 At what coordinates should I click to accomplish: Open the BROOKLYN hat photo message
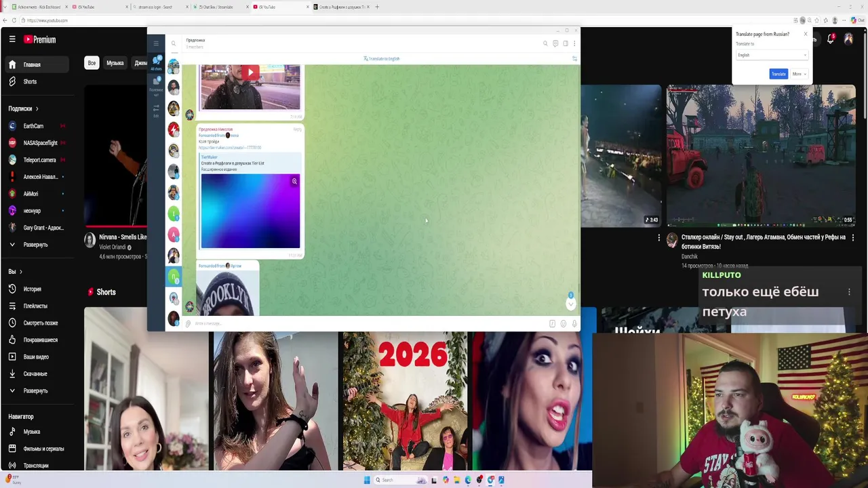pos(227,293)
